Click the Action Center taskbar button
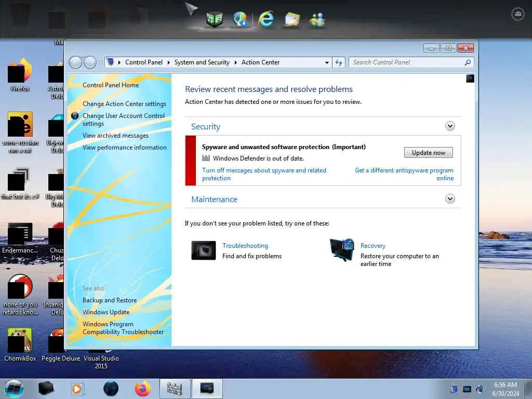Image resolution: width=532 pixels, height=399 pixels. point(207,389)
